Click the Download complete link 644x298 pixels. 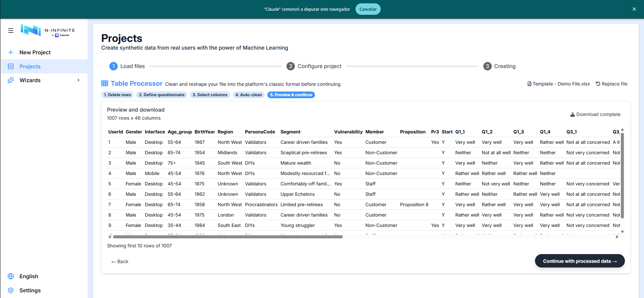[x=595, y=114]
